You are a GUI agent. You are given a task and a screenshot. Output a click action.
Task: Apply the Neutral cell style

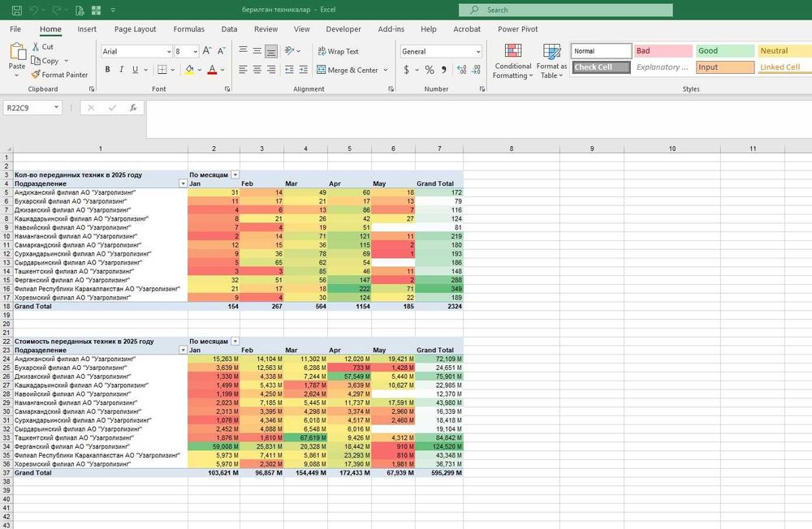[784, 51]
